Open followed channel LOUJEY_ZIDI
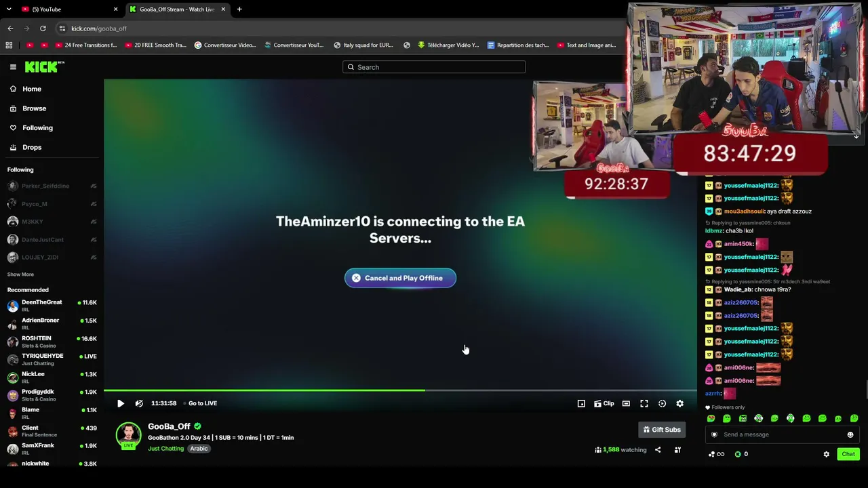This screenshot has width=868, height=488. (x=52, y=258)
